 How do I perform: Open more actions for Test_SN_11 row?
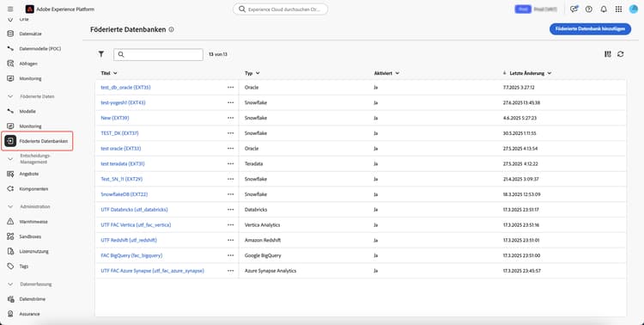(230, 179)
